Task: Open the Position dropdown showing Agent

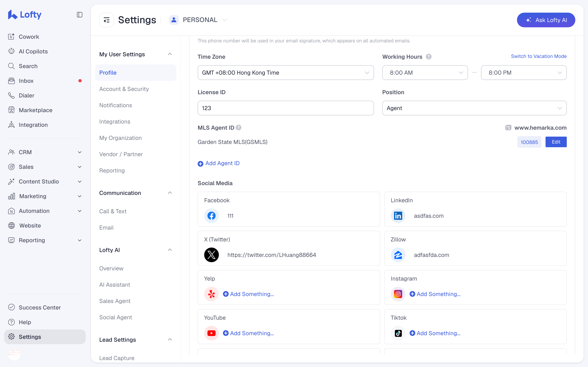Action: click(474, 108)
